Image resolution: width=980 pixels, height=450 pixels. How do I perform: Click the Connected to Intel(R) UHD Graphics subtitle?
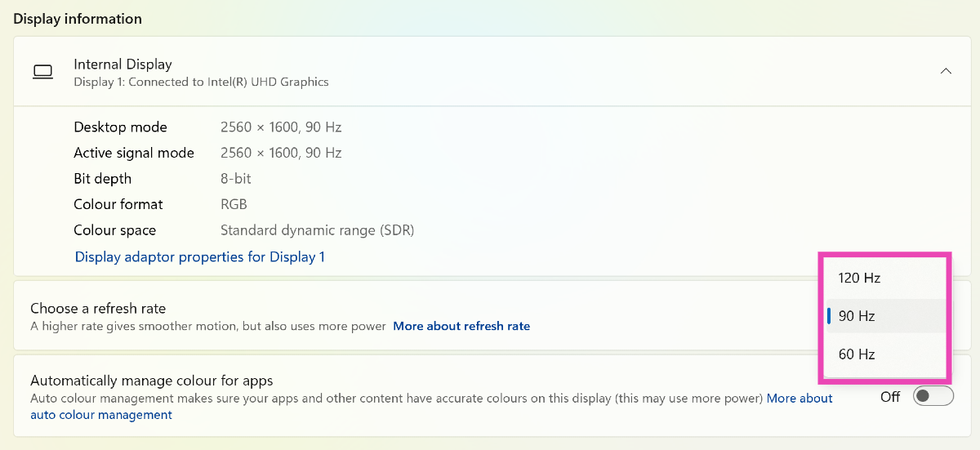click(201, 82)
